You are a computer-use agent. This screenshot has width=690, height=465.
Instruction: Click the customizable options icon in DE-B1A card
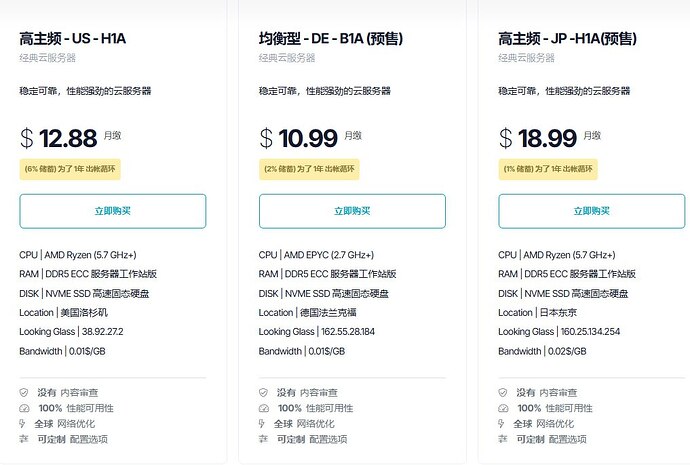[x=263, y=439]
